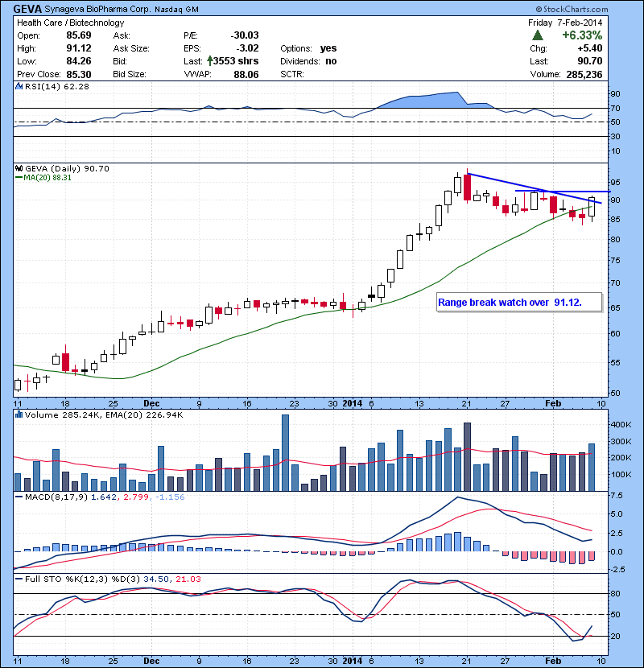Click the StockCharts.com copyright label

[x=572, y=9]
